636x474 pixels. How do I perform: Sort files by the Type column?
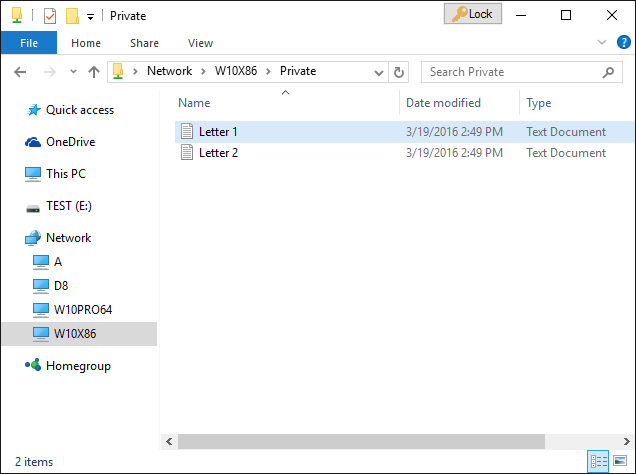click(539, 103)
